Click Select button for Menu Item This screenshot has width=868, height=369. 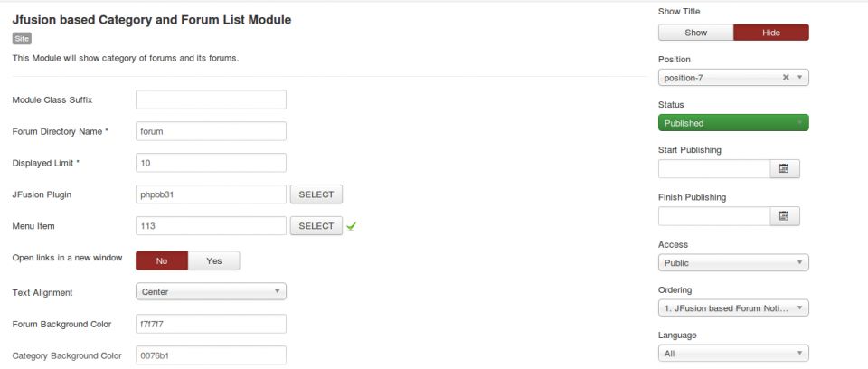pyautogui.click(x=316, y=226)
